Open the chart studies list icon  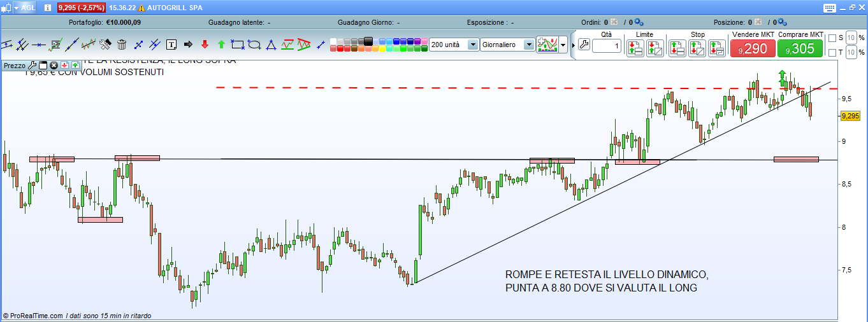55,45
